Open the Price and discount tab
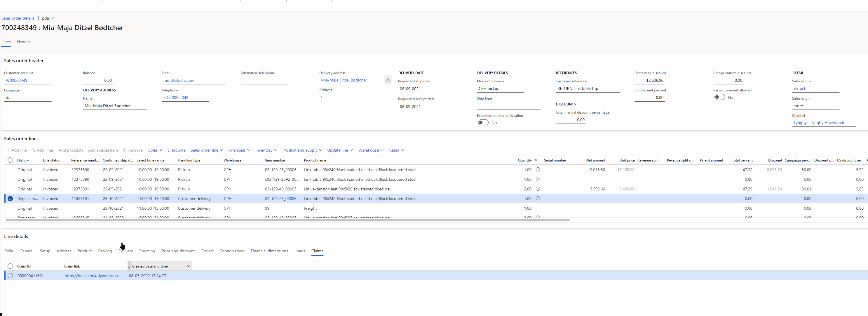 pos(178,251)
